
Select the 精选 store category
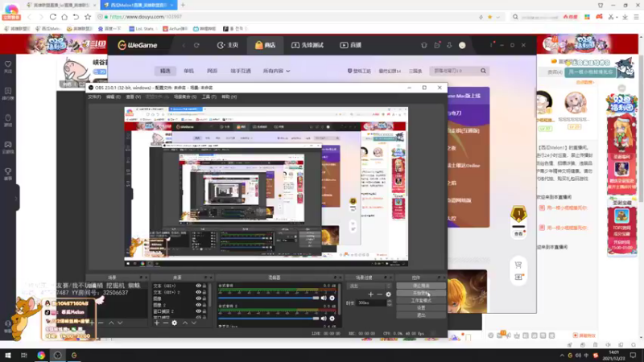165,71
